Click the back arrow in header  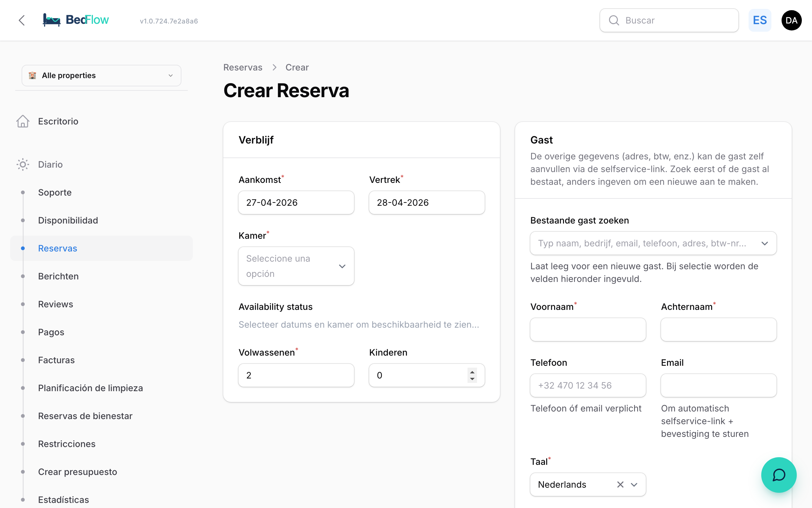coord(22,21)
